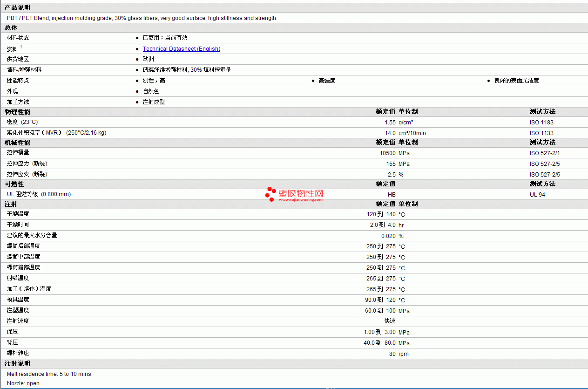Select the injection speed value 快速
Screen dimensions: 588x389
point(390,321)
